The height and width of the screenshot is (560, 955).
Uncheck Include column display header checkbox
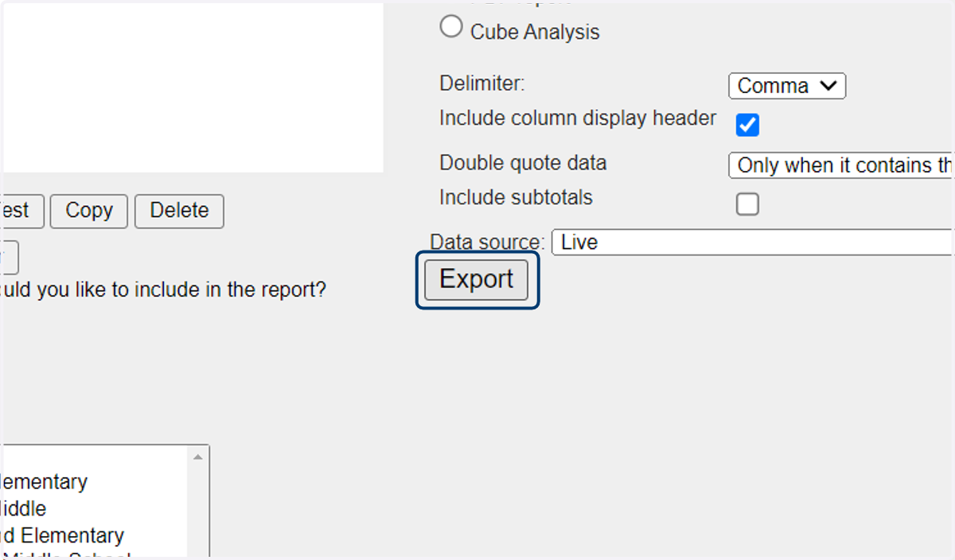point(747,125)
